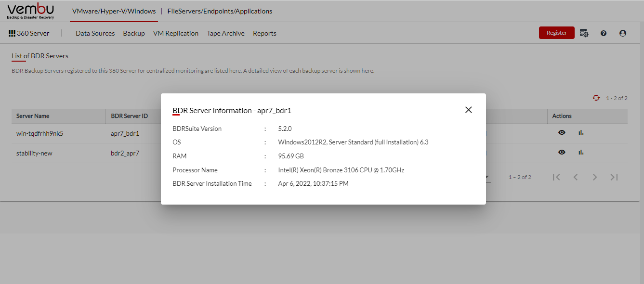Select the RAM value 95.69 GB
Screen dimensions: 644x284
coord(291,156)
